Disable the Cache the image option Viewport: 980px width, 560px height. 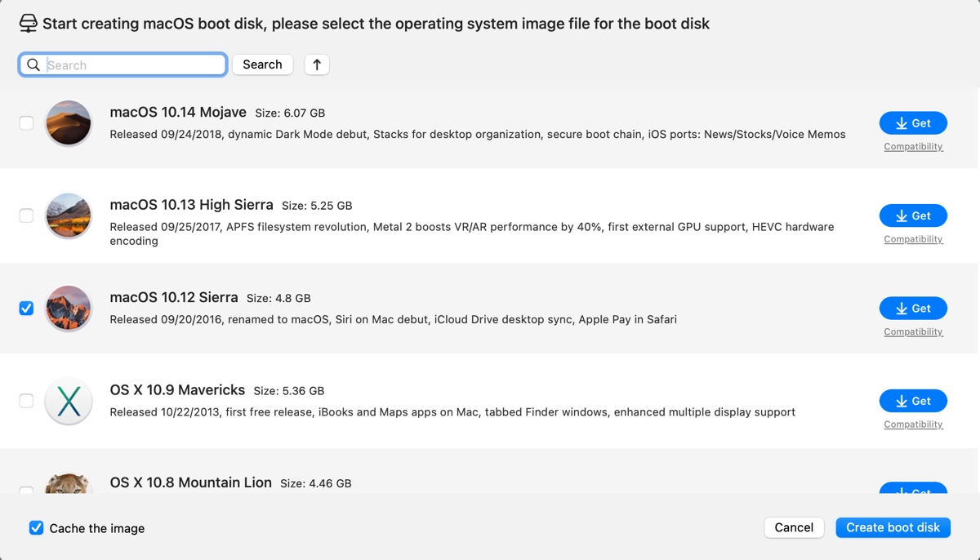[36, 528]
